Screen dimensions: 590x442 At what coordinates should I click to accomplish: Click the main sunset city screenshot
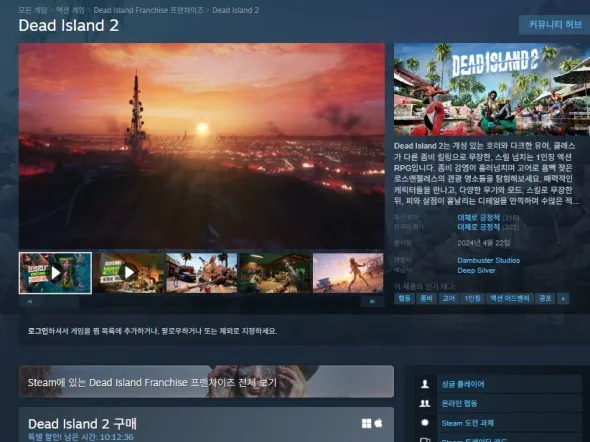[202, 146]
